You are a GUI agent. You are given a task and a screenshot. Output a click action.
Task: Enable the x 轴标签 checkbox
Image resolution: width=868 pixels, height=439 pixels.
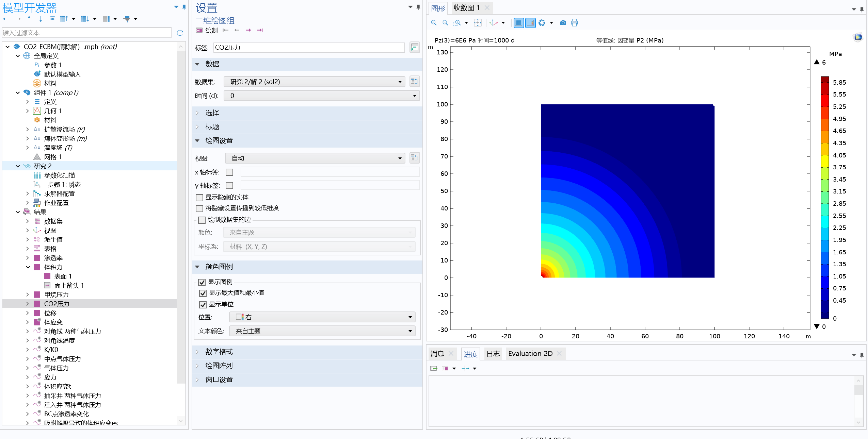point(230,172)
